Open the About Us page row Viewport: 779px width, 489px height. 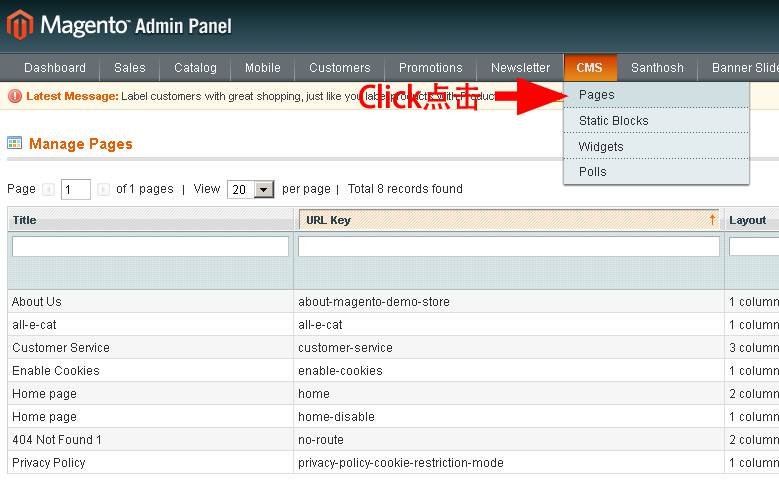point(37,301)
